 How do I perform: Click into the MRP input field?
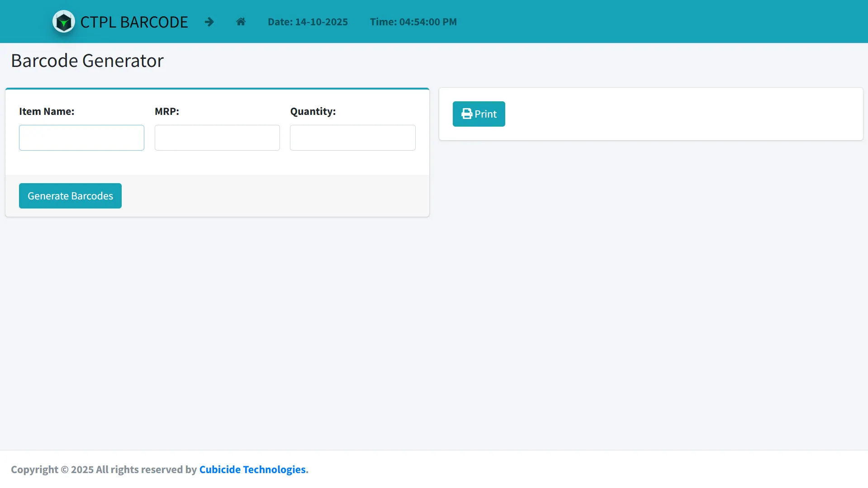coord(217,138)
